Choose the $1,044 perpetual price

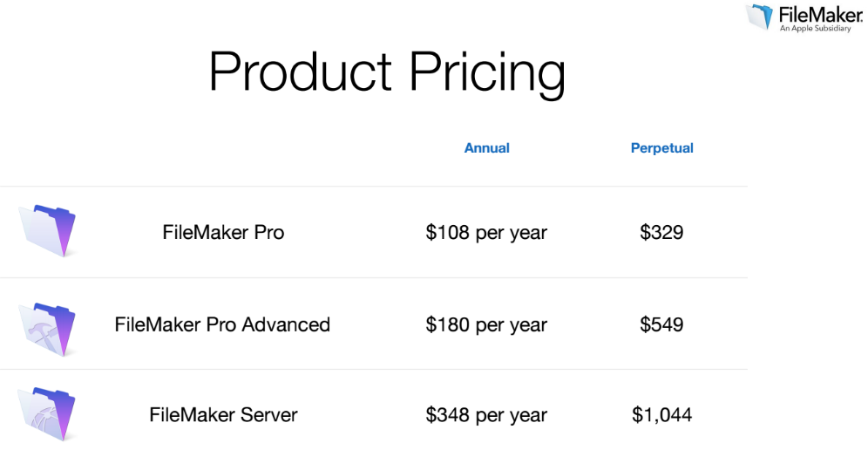click(662, 415)
